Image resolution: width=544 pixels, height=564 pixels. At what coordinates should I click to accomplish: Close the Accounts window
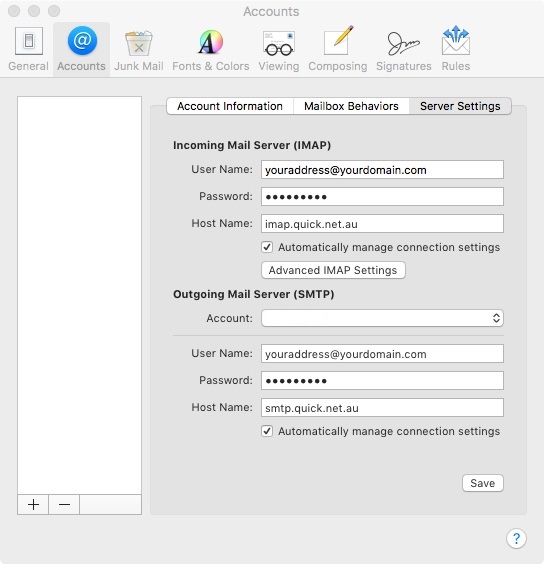point(14,11)
